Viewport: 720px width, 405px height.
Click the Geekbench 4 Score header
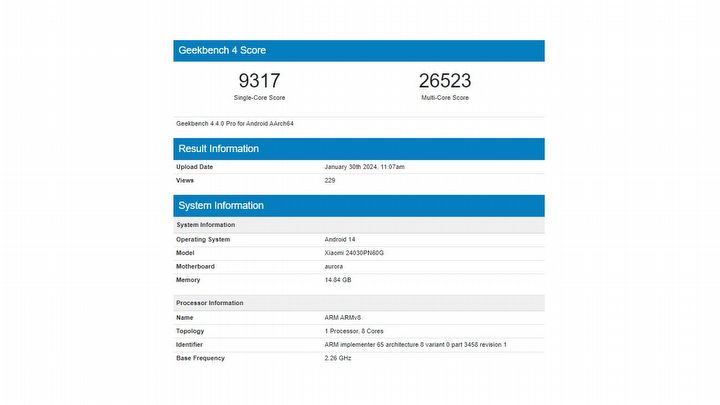coord(222,50)
